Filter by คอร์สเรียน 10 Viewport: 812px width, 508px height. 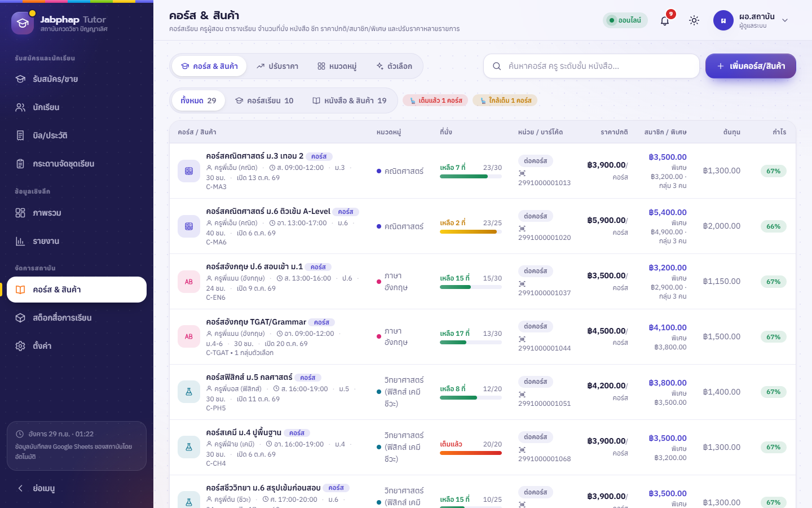click(x=264, y=100)
